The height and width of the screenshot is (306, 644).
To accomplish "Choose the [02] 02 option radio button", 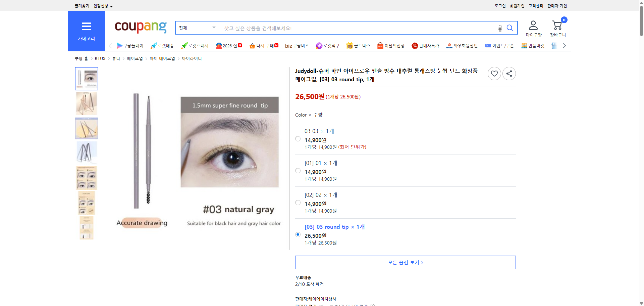I will click(298, 202).
